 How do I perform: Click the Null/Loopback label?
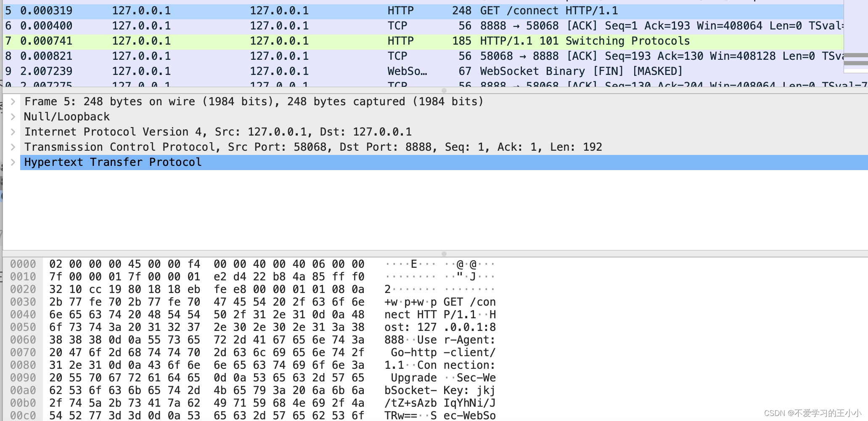66,117
